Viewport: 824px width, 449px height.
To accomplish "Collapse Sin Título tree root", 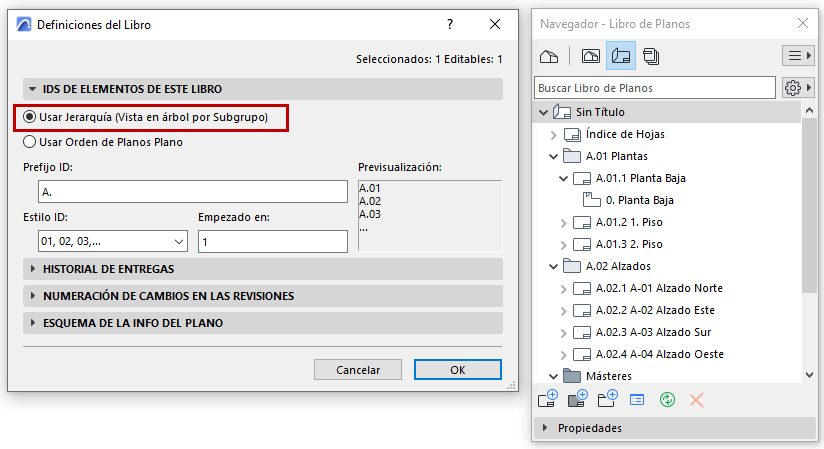I will point(544,113).
